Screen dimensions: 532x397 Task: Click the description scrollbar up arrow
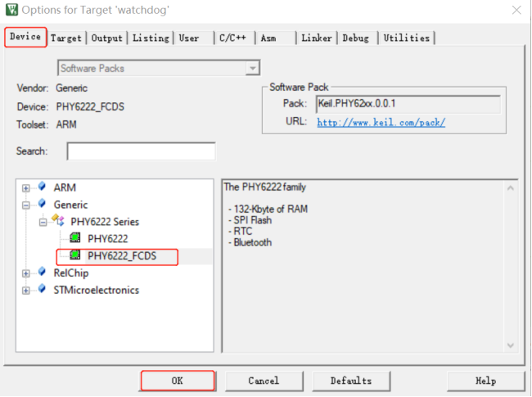point(510,187)
